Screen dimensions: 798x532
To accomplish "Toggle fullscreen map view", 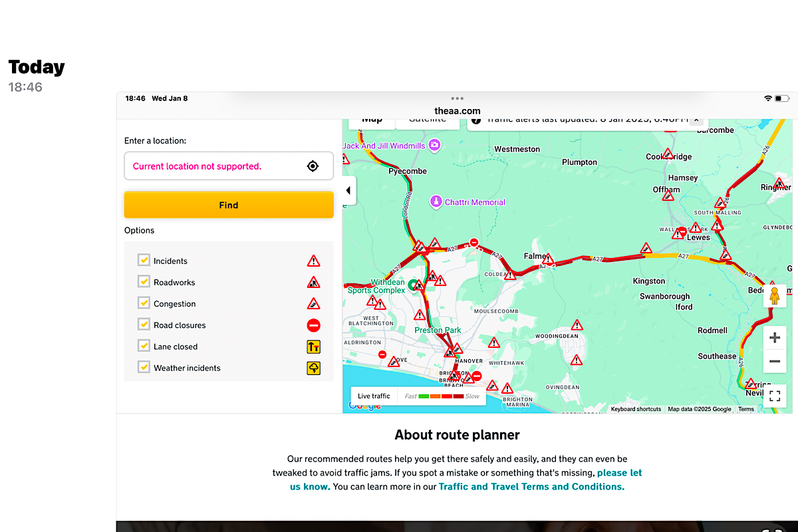I will coord(775,397).
